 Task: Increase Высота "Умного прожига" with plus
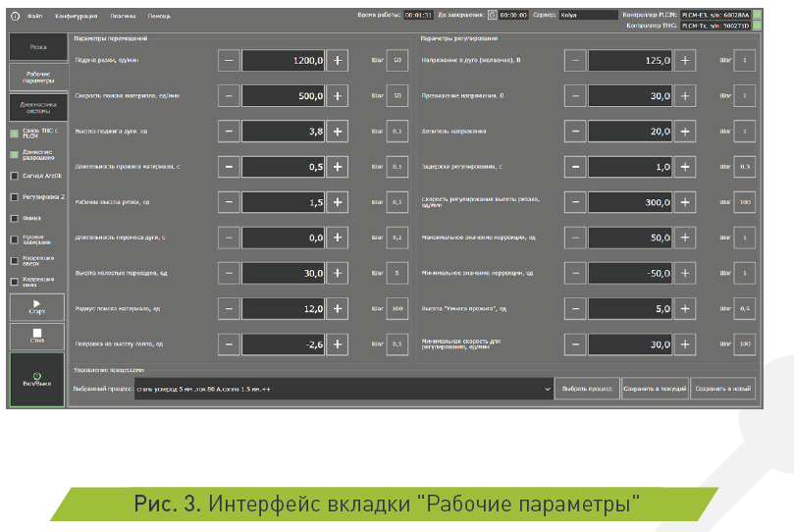[685, 308]
